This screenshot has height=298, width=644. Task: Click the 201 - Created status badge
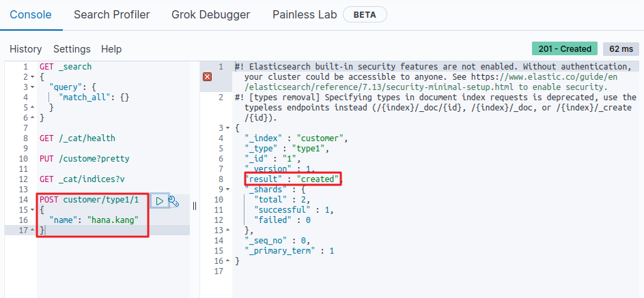[565, 49]
